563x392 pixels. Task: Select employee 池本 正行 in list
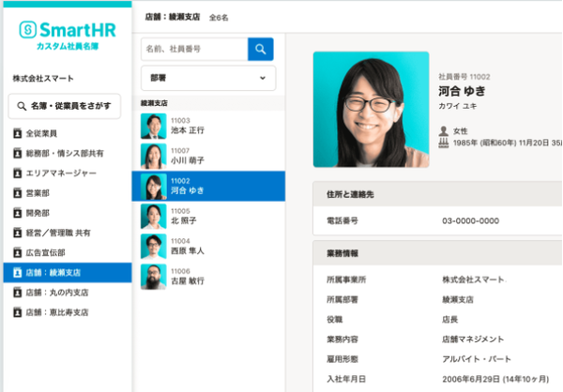point(208,126)
